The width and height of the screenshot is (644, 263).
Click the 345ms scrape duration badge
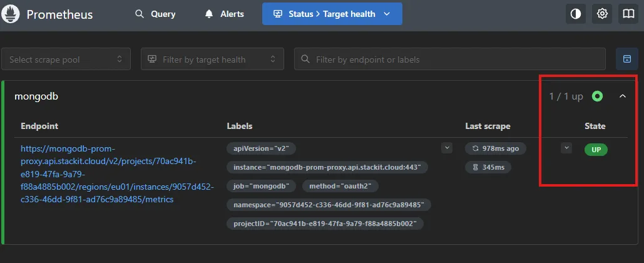point(488,167)
